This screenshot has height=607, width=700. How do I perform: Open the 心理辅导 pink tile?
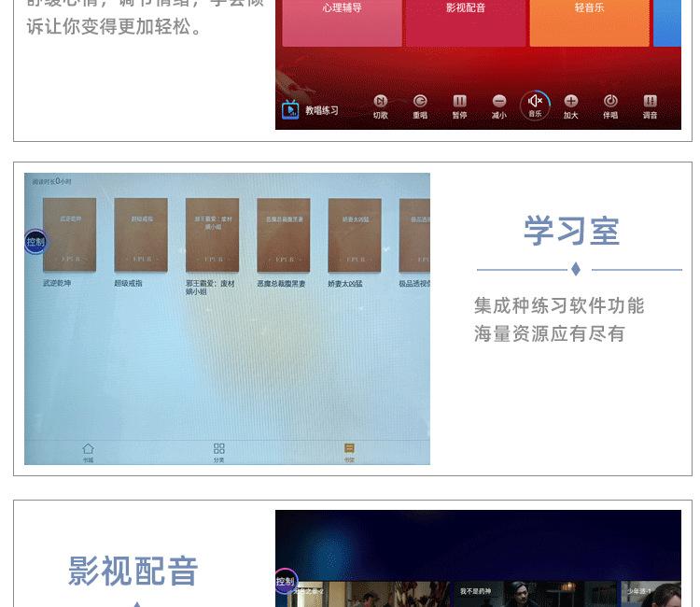point(342,22)
